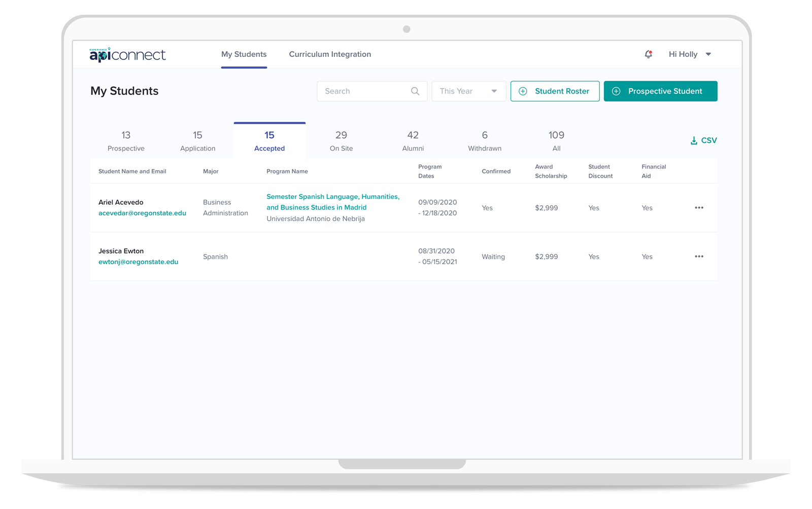Add a Prospective Student button
Screen dimensions: 812x509
click(660, 91)
